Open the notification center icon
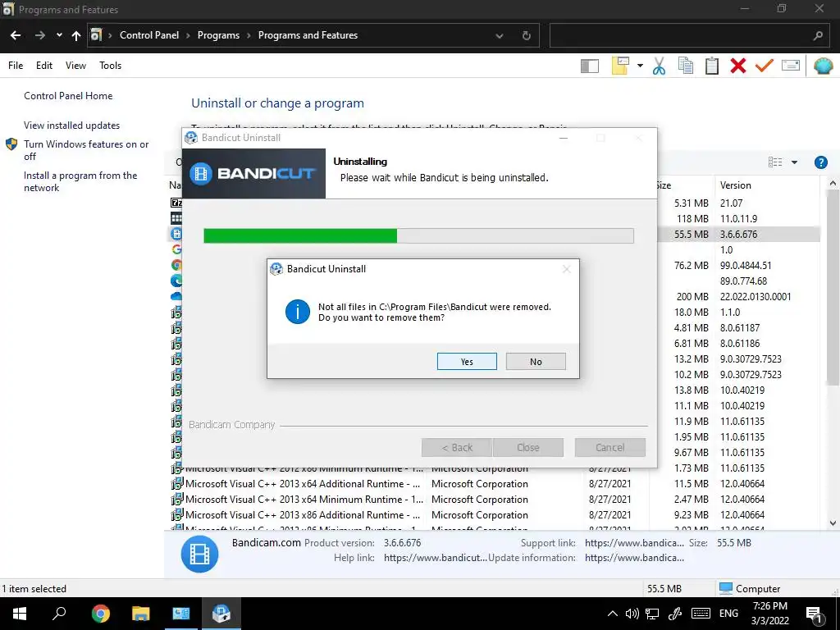This screenshot has width=840, height=630. [x=815, y=614]
